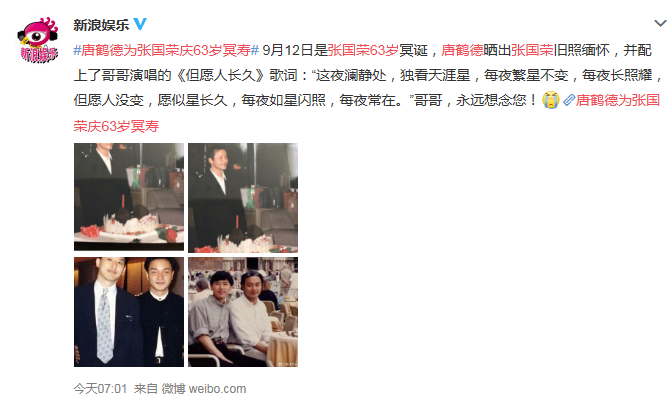Click the 张国荣63岁 keyword link
The width and height of the screenshot is (670, 403).
[x=363, y=50]
